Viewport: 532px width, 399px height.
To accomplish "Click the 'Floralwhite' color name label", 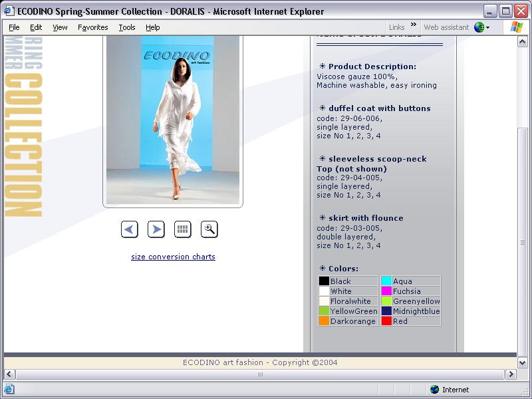I will [x=350, y=301].
